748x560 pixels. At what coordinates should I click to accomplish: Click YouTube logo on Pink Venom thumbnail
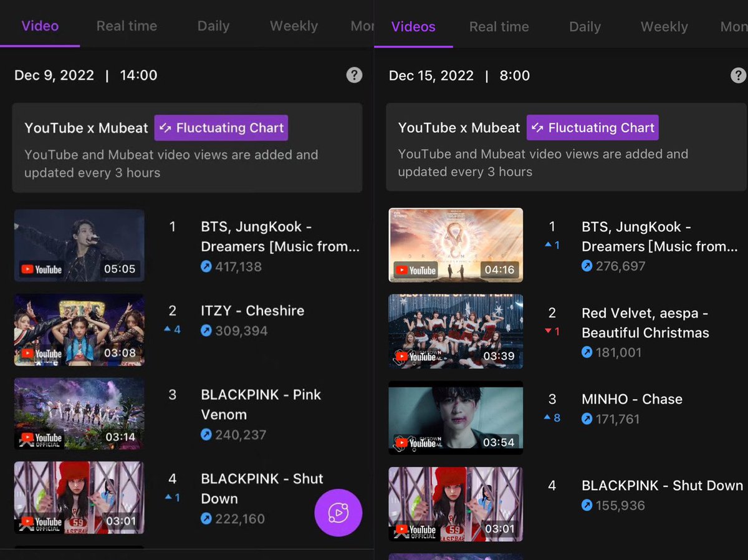[42, 438]
